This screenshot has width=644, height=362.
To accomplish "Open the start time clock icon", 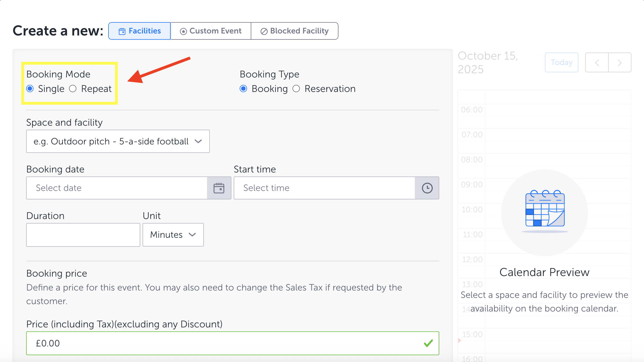I will 427,188.
